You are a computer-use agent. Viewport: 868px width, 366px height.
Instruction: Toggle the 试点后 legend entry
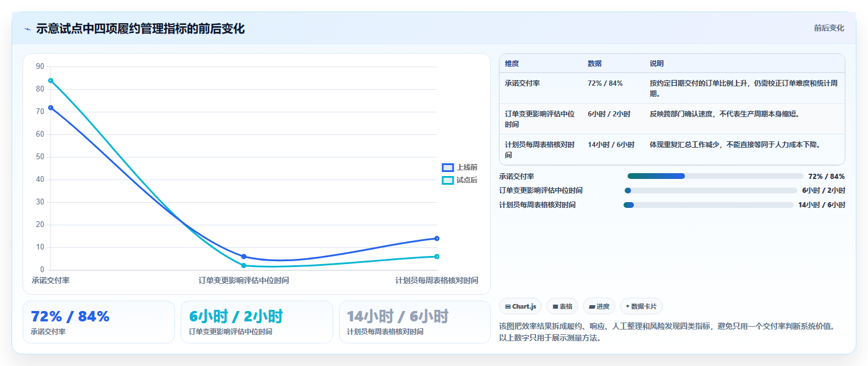[x=459, y=180]
